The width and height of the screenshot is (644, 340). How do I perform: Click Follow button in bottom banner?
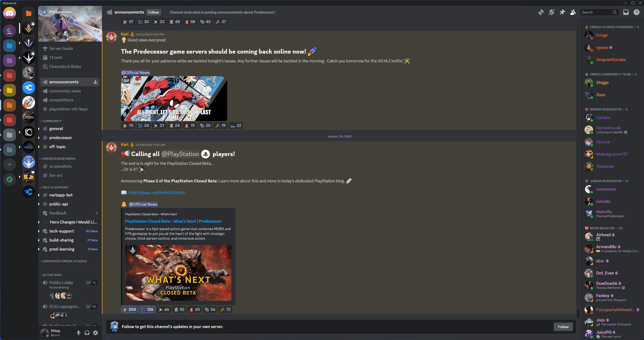[x=563, y=327]
